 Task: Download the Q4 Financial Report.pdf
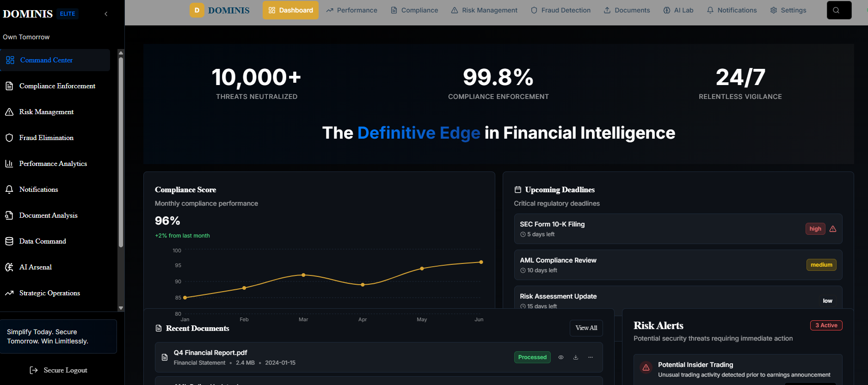coord(576,357)
